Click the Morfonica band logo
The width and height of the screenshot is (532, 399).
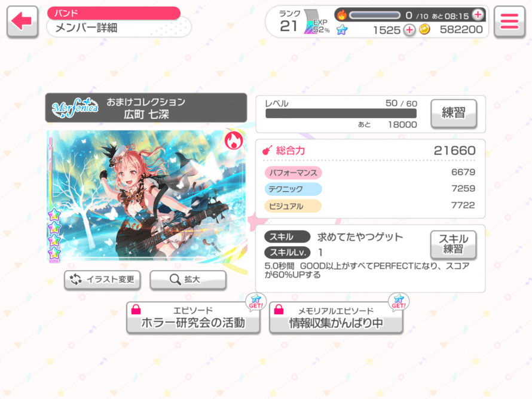pos(75,108)
